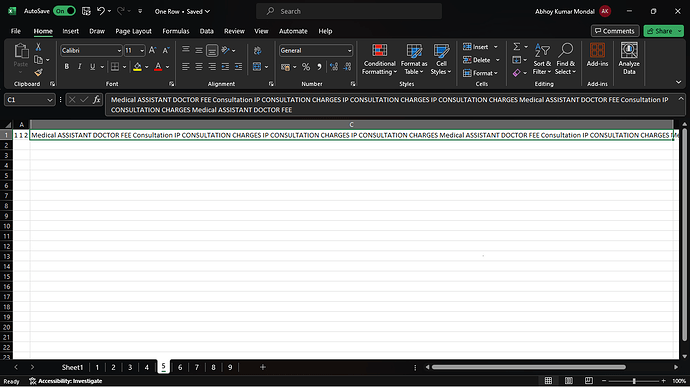Toggle Align Left
The height and width of the screenshot is (387, 690).
186,67
